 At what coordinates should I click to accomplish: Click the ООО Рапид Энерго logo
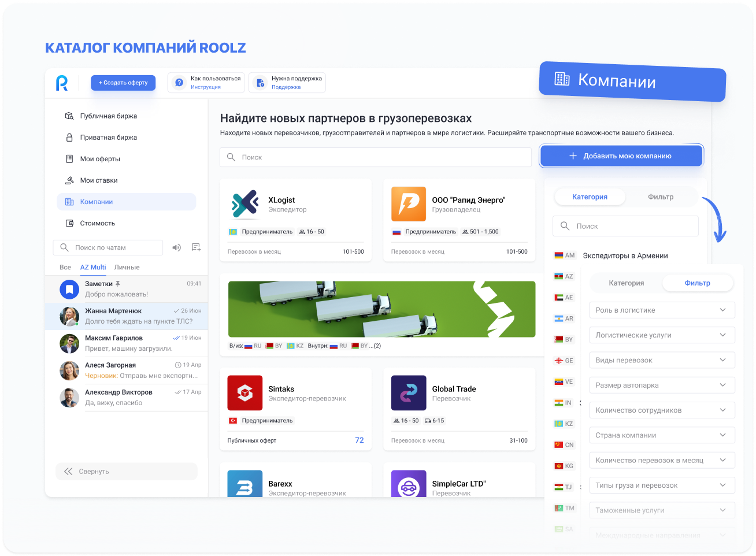tap(408, 204)
